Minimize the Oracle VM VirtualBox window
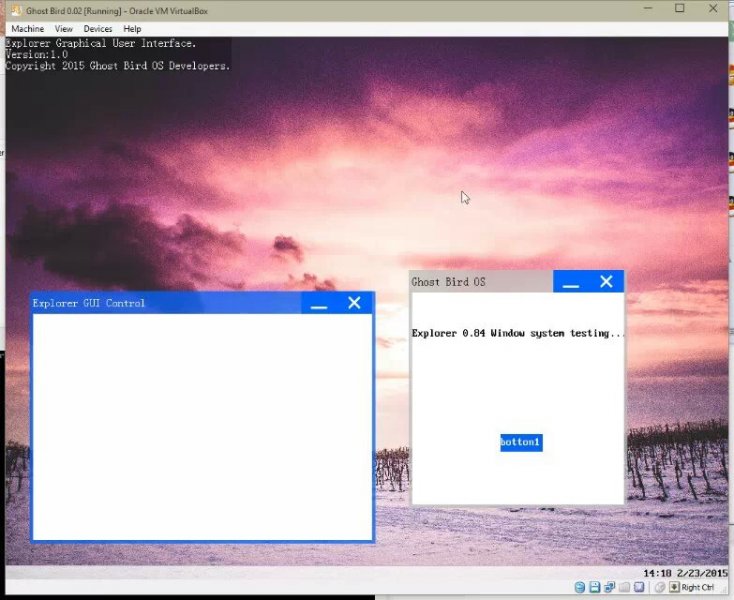Screen dimensions: 734x600 (648, 8)
